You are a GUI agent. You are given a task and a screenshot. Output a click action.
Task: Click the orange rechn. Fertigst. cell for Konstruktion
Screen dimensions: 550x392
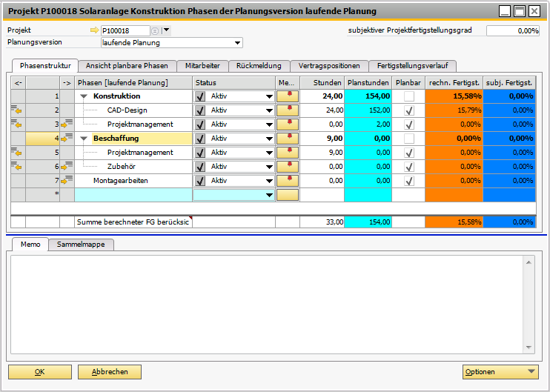pyautogui.click(x=454, y=96)
